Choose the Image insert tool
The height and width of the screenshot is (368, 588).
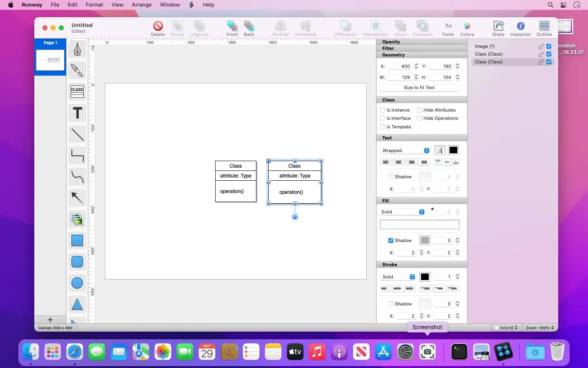tap(77, 220)
